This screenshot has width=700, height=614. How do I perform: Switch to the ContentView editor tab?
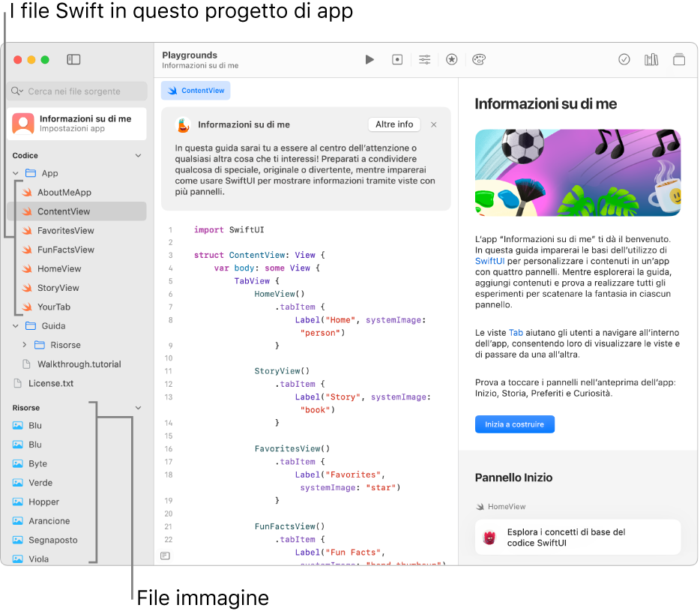[196, 91]
